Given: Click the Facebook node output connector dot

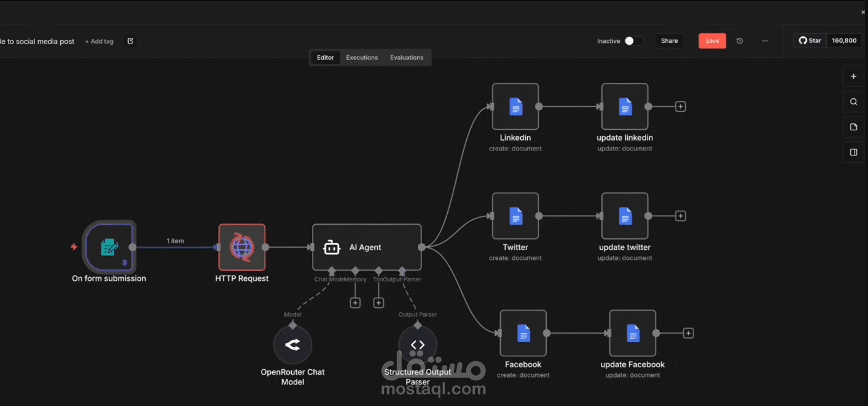Looking at the screenshot, I should (x=547, y=333).
